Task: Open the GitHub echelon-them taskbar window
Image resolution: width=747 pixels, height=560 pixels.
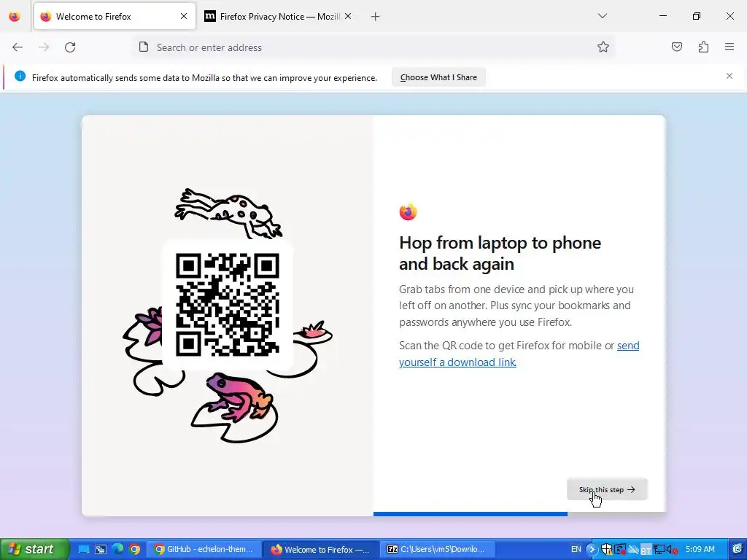Action: tap(203, 549)
